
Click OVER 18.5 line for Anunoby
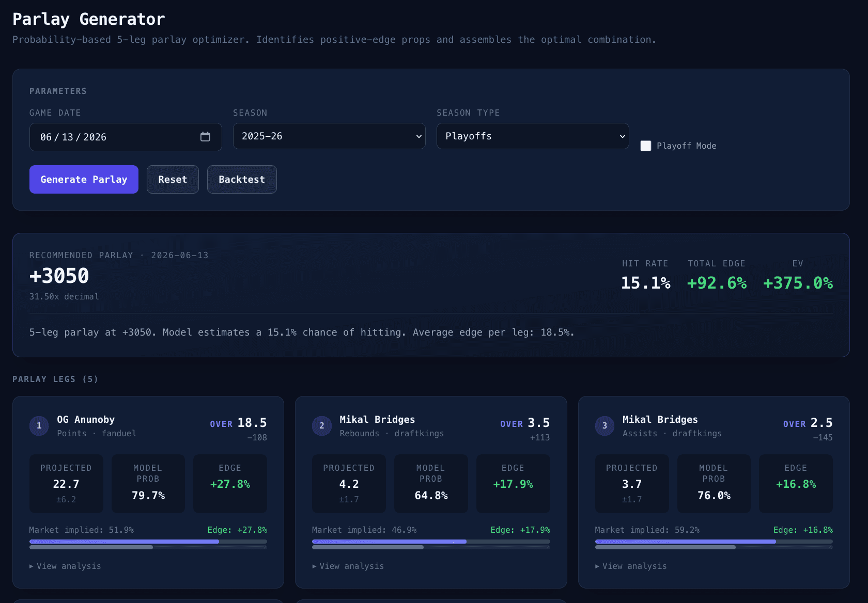pyautogui.click(x=238, y=423)
